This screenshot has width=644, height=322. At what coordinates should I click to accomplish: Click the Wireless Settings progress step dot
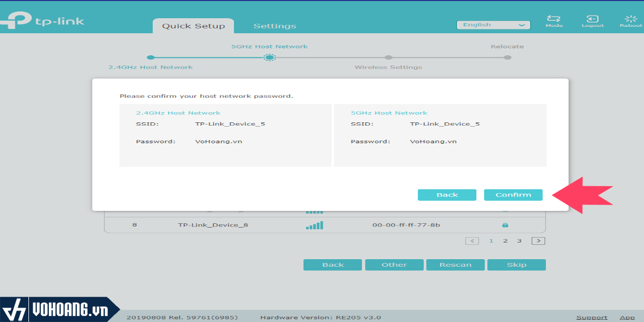(389, 57)
